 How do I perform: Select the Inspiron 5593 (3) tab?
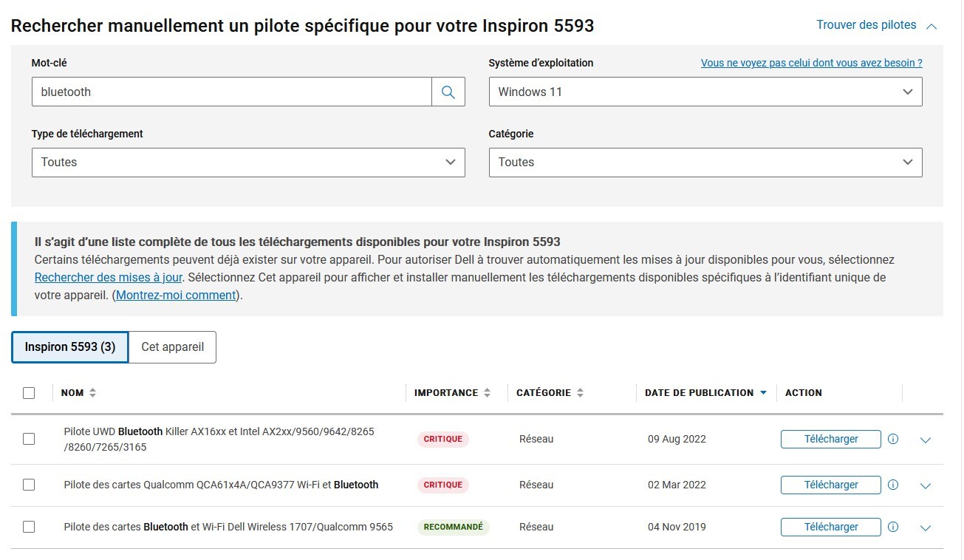[x=70, y=347]
